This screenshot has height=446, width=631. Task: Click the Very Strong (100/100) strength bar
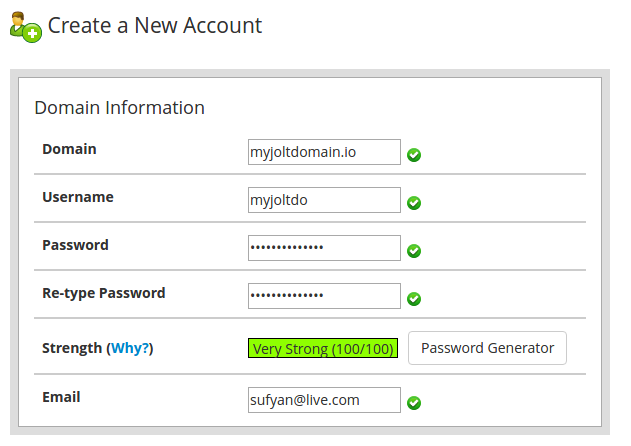[x=323, y=348]
